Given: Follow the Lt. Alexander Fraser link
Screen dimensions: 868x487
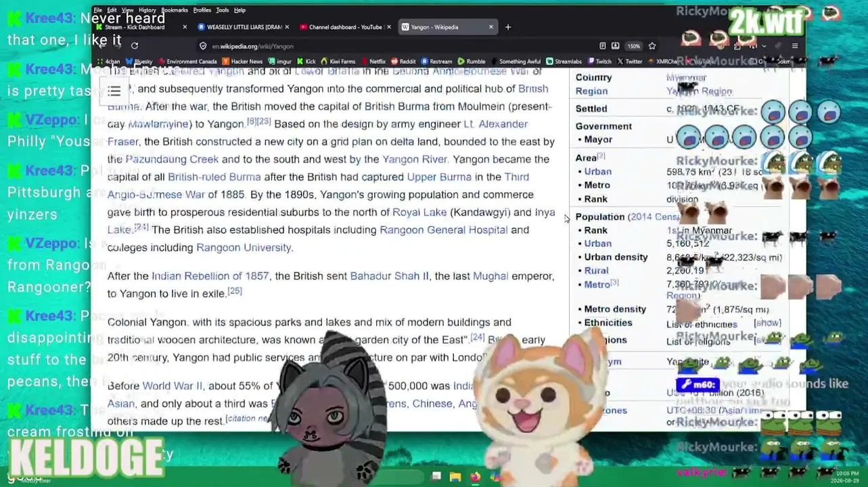Looking at the screenshot, I should coord(495,124).
